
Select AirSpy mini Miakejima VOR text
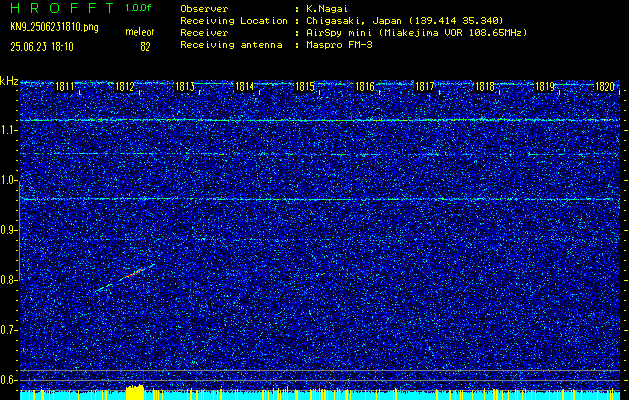(416, 32)
